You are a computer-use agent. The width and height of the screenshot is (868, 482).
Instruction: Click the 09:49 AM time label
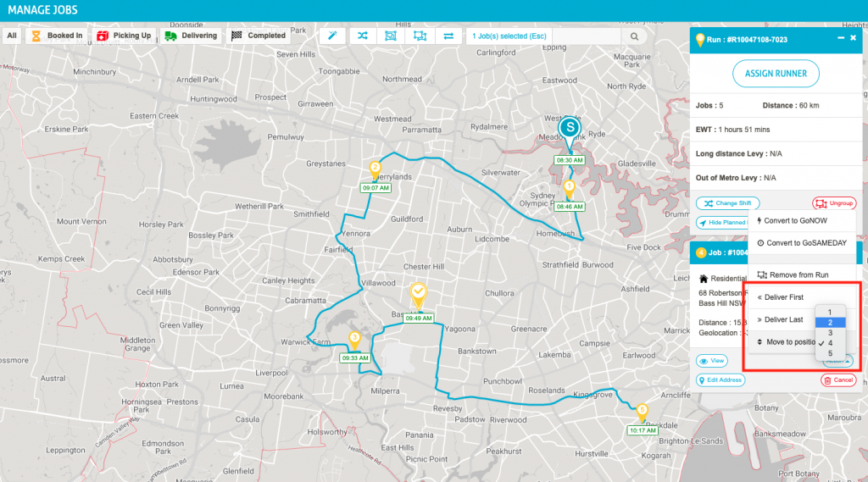pyautogui.click(x=419, y=319)
